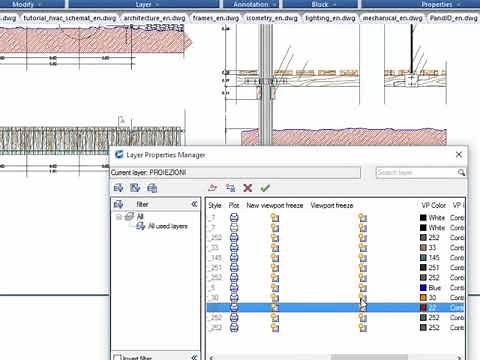This screenshot has height=360, width=480.
Task: Switch to isometry_en.dwg tab
Action: (x=272, y=18)
